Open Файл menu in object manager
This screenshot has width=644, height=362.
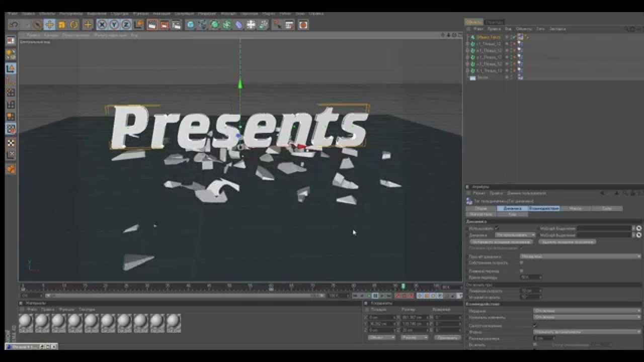tap(478, 29)
